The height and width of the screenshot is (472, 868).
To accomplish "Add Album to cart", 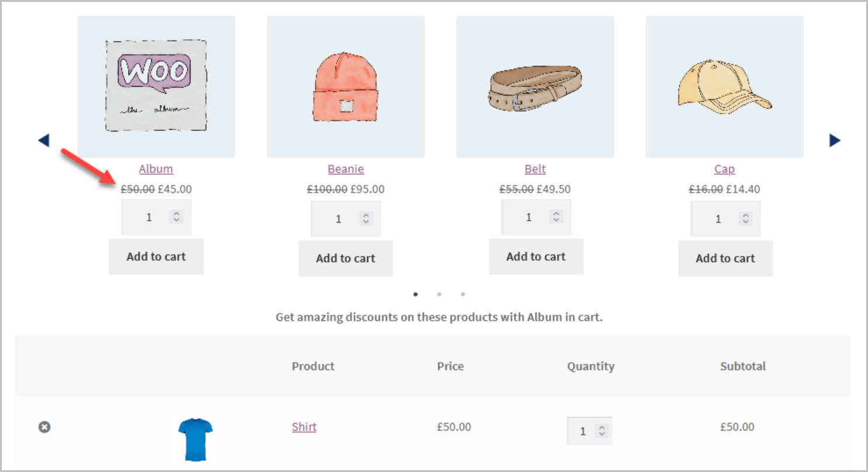I will point(156,256).
